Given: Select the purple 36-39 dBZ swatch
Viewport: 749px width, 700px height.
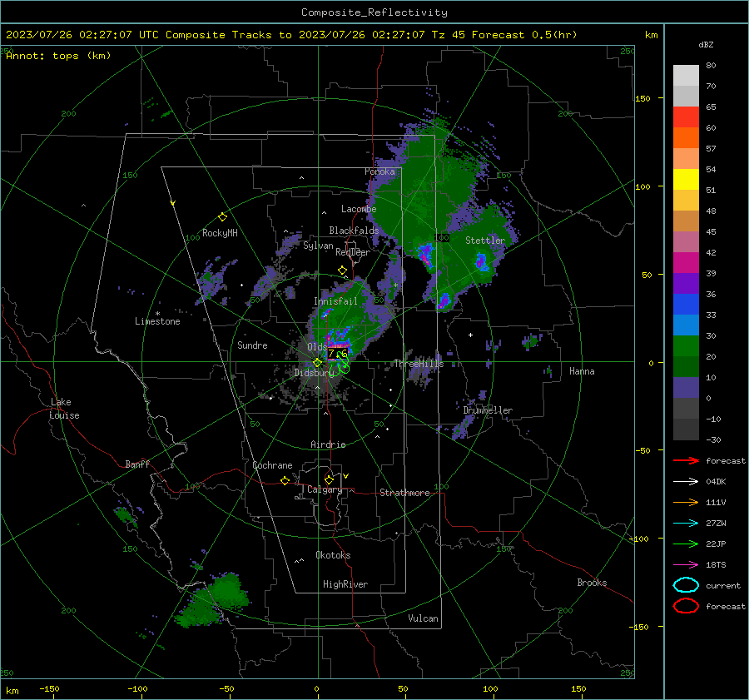Looking at the screenshot, I should [x=686, y=284].
